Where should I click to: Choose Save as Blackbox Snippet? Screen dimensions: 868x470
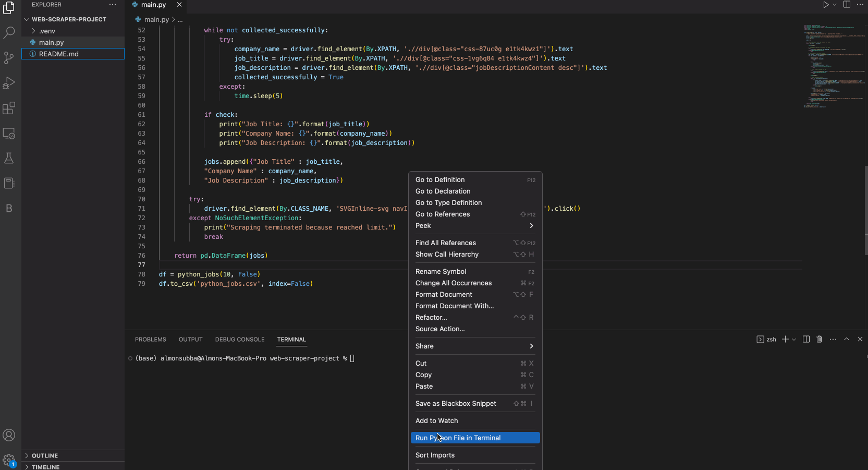click(x=475, y=404)
